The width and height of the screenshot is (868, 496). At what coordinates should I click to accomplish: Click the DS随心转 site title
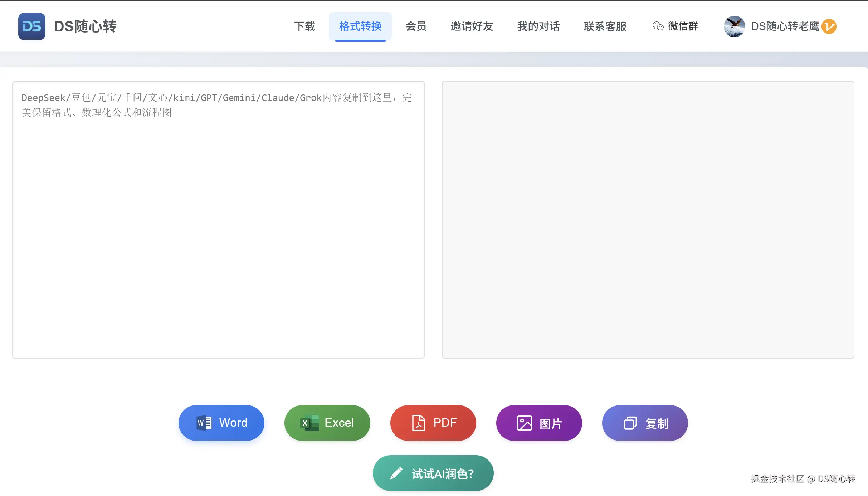click(x=85, y=26)
